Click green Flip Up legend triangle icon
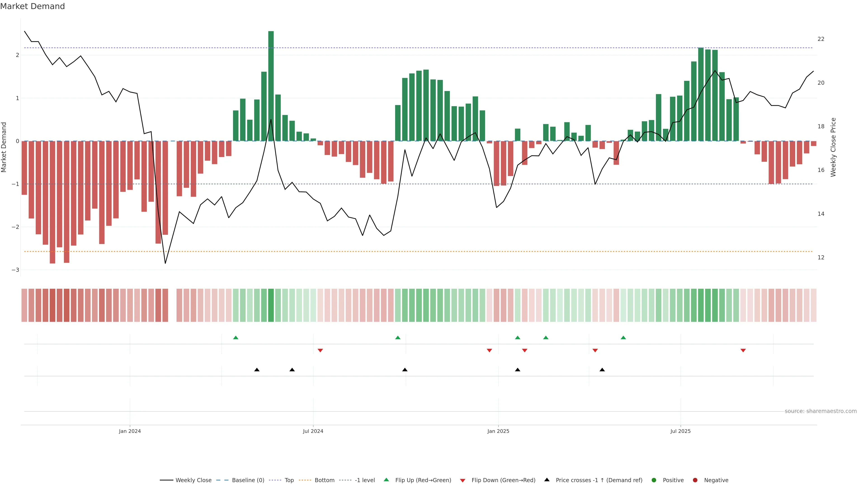Image resolution: width=868 pixels, height=488 pixels. 387,480
